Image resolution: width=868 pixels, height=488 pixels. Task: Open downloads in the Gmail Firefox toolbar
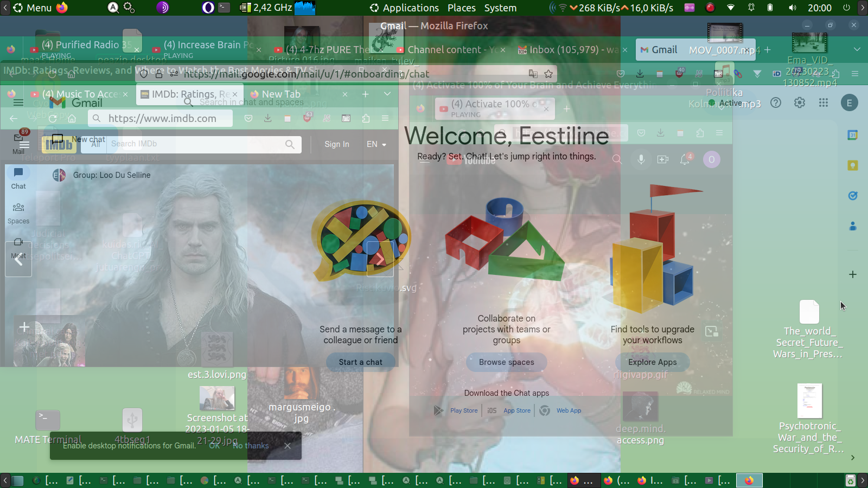tap(640, 74)
